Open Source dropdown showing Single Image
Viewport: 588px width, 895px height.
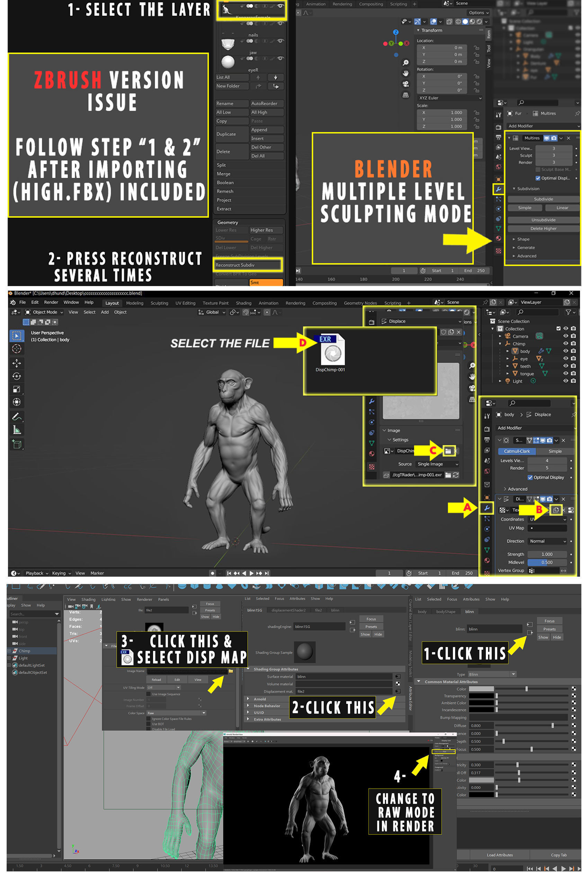tap(437, 464)
